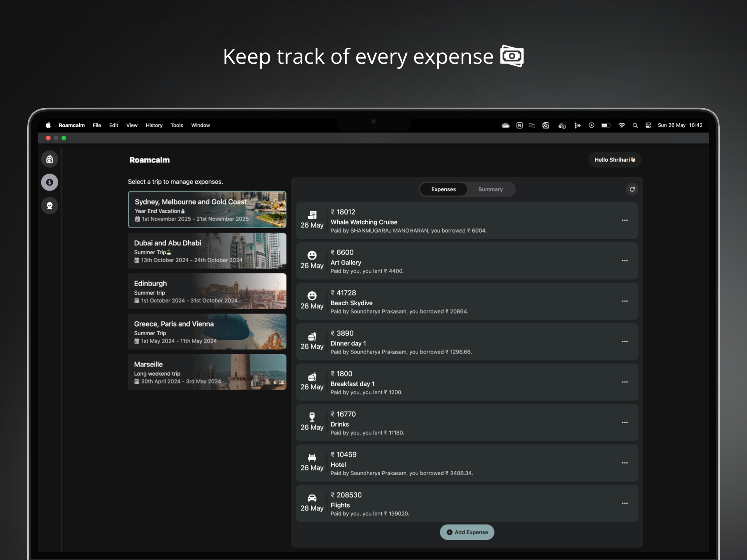Screen dimensions: 747x560
Task: Open options for Flights expense
Action: coord(625,503)
